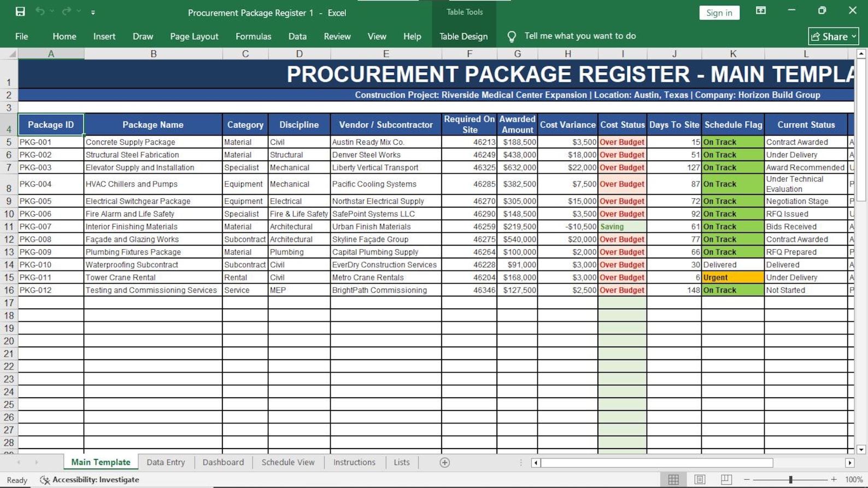
Task: Select row 11 header
Action: point(9,226)
